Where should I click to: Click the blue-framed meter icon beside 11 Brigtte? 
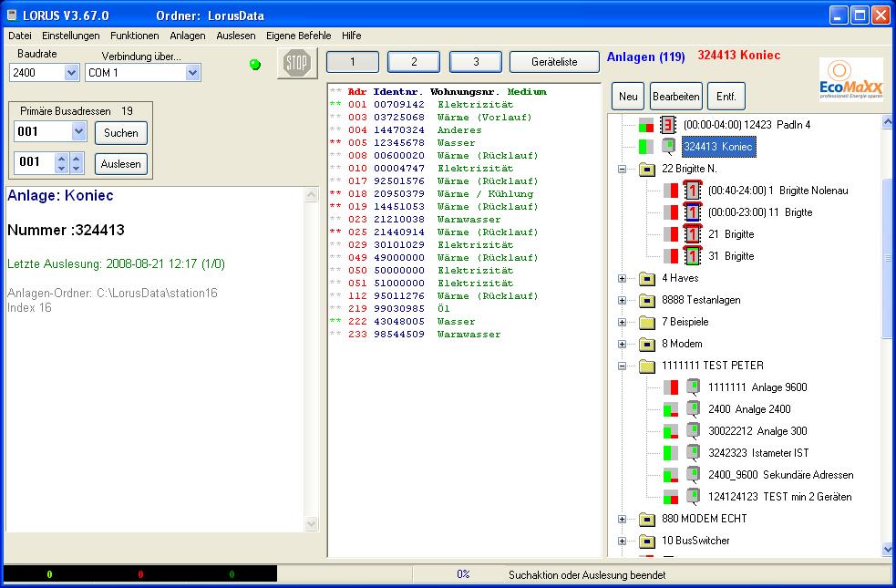pyautogui.click(x=692, y=212)
